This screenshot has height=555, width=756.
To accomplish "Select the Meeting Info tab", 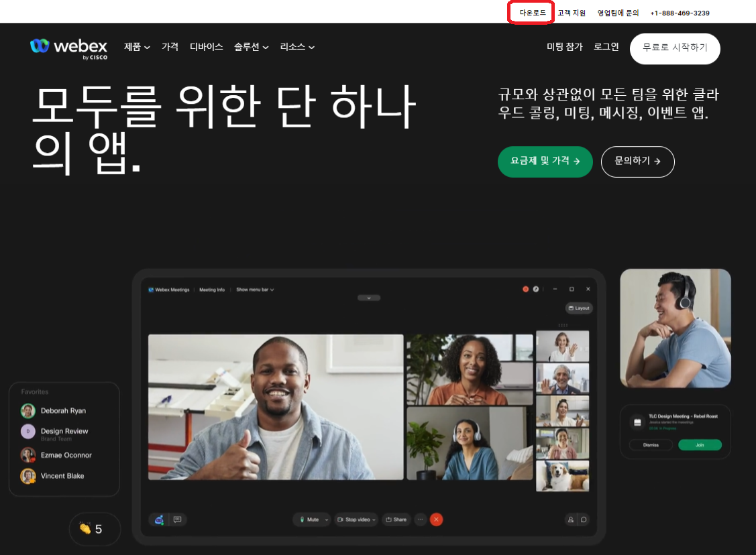I will (x=212, y=290).
